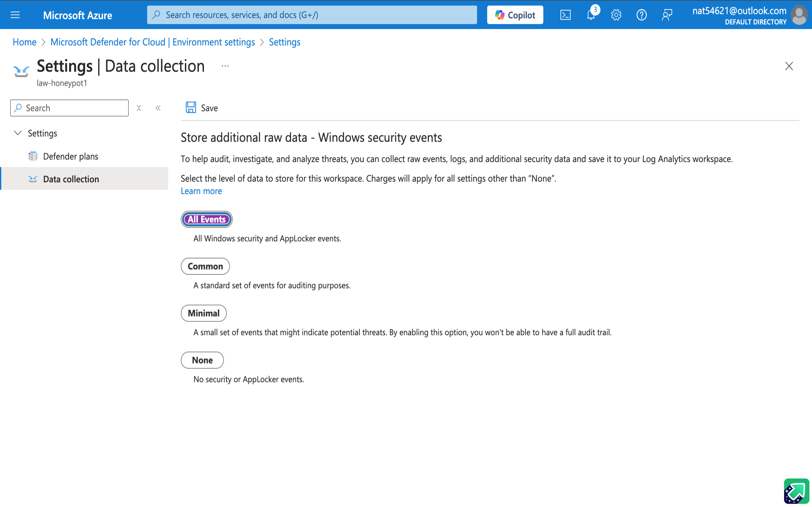Open the Copilot button
The width and height of the screenshot is (812, 507).
515,15
